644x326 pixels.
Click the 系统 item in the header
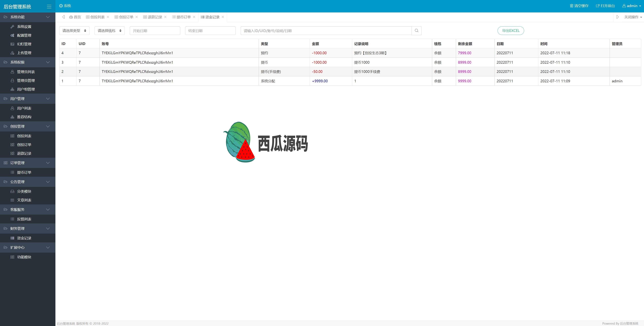click(65, 6)
